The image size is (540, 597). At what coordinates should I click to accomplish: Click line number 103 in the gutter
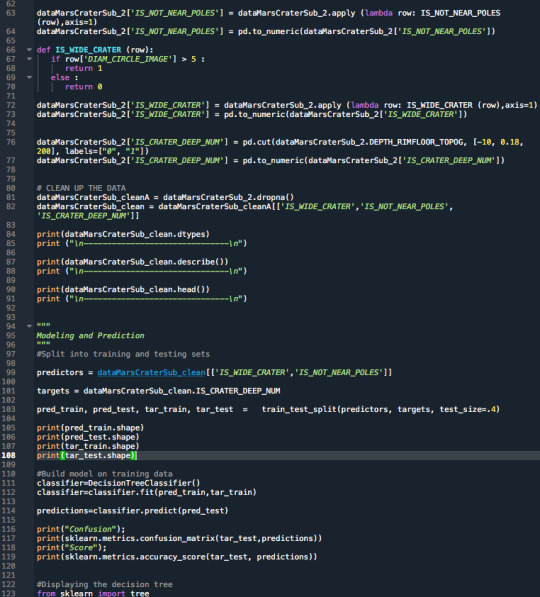(x=9, y=409)
